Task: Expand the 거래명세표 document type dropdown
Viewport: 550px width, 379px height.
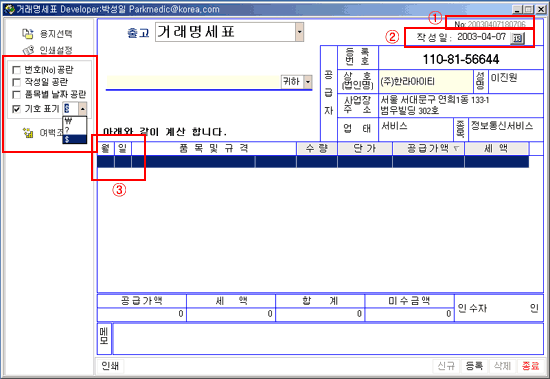Action: pyautogui.click(x=299, y=32)
